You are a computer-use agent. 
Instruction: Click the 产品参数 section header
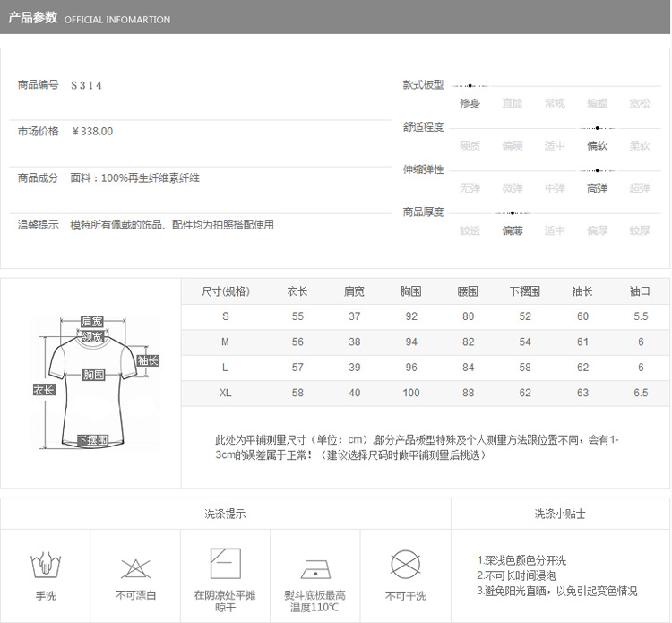click(33, 18)
